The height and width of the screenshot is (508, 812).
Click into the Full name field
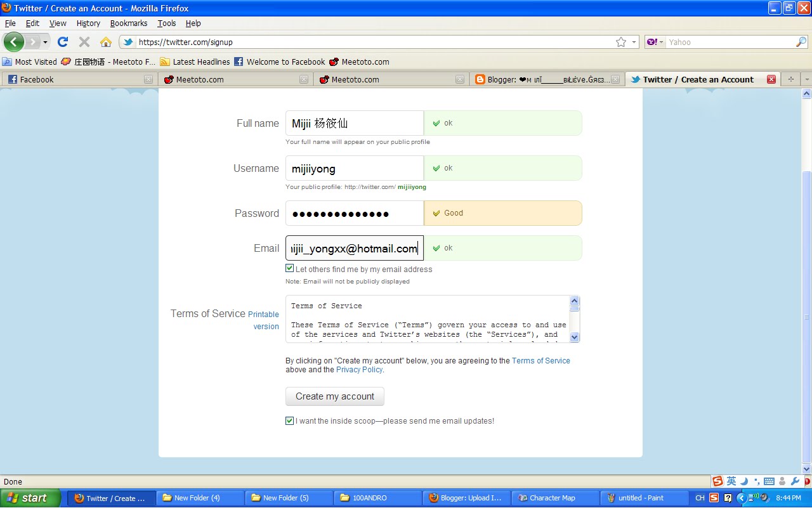coord(354,123)
